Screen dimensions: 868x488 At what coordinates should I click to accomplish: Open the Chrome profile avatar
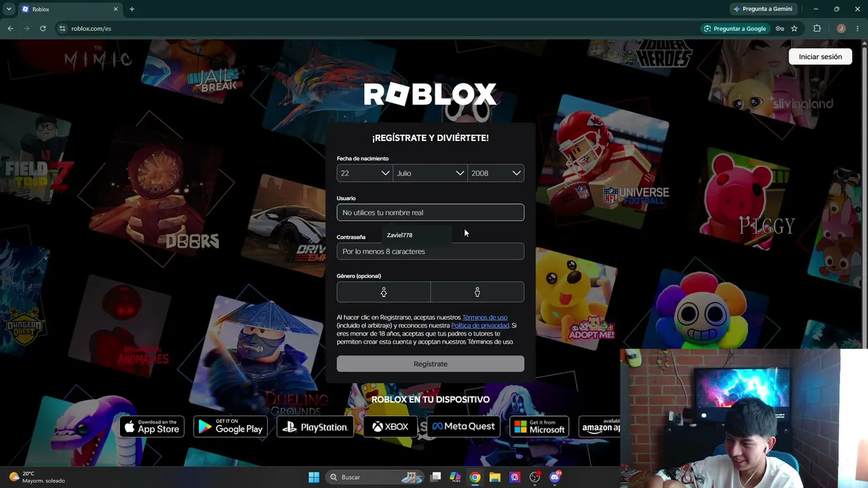pyautogui.click(x=841, y=28)
